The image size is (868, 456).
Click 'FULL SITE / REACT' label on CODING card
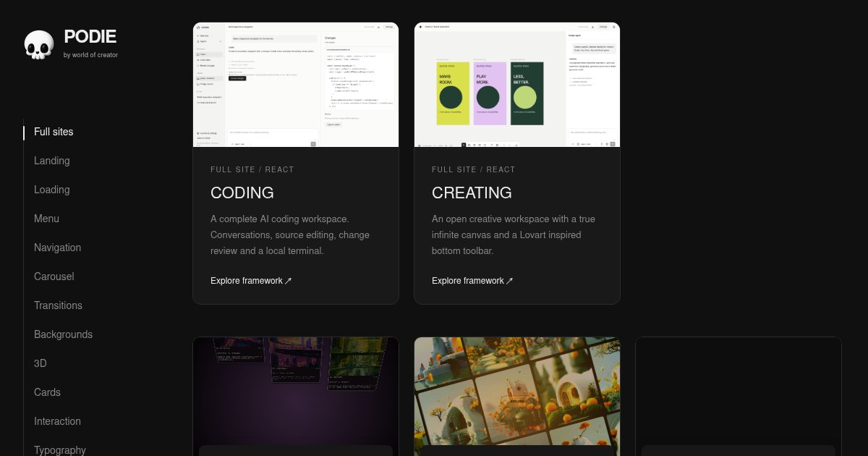pyautogui.click(x=252, y=169)
